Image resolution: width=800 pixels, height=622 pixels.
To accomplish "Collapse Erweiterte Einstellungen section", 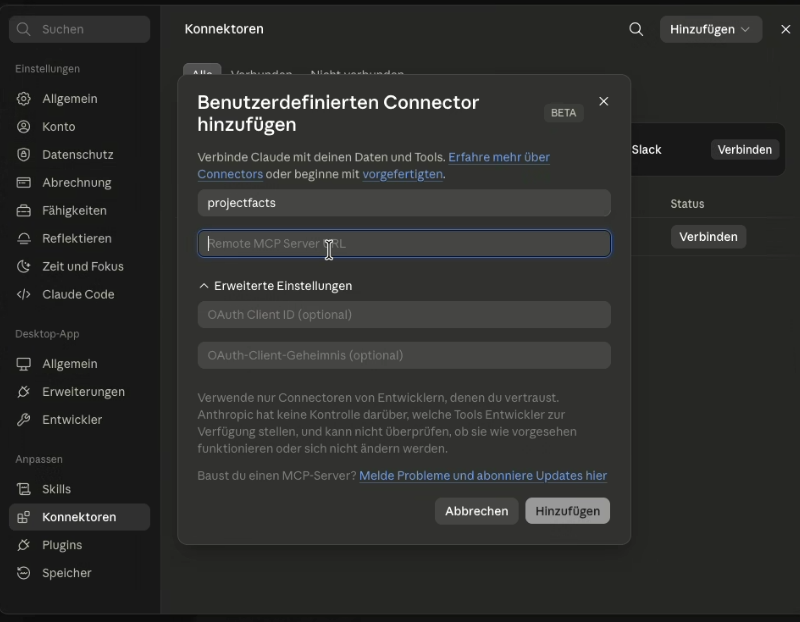I will coord(276,286).
